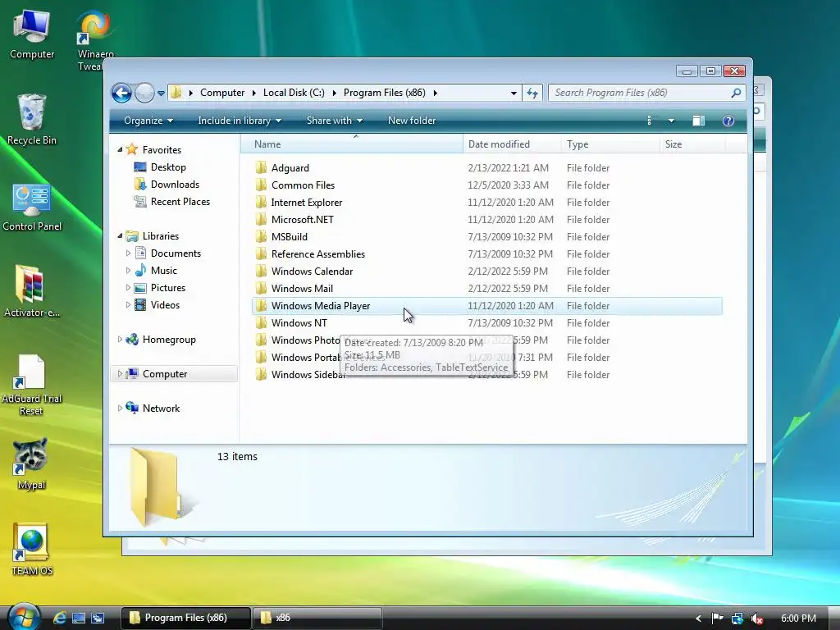
Task: Launch Mypal browser desktop shortcut
Action: [x=31, y=464]
